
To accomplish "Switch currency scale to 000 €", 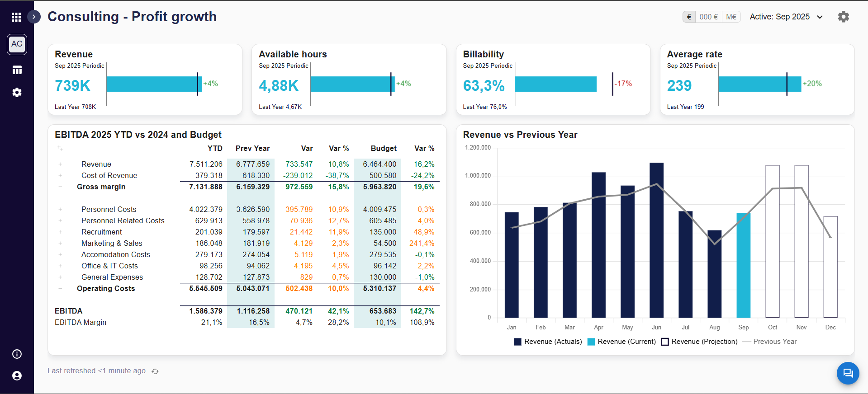I will point(708,17).
